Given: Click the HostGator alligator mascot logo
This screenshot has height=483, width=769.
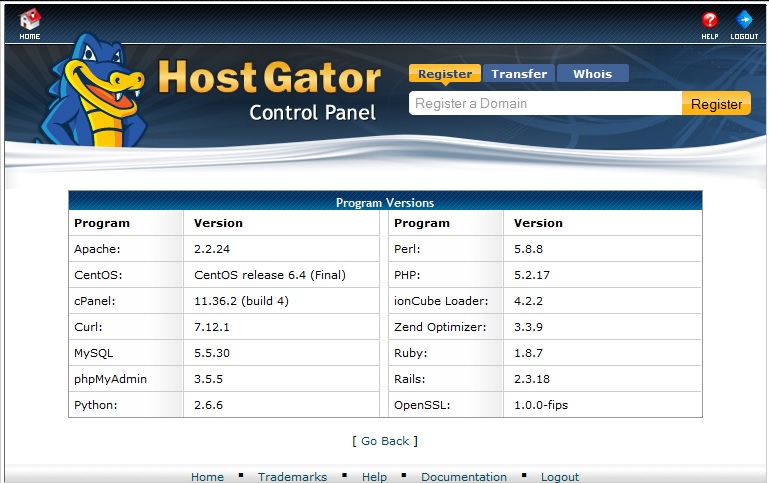Looking at the screenshot, I should [92, 91].
